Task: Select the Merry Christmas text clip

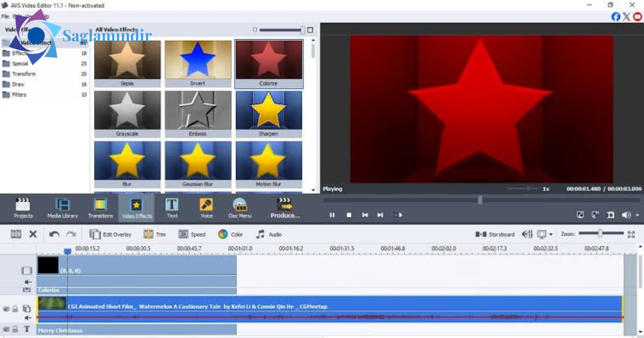Action: (136, 330)
